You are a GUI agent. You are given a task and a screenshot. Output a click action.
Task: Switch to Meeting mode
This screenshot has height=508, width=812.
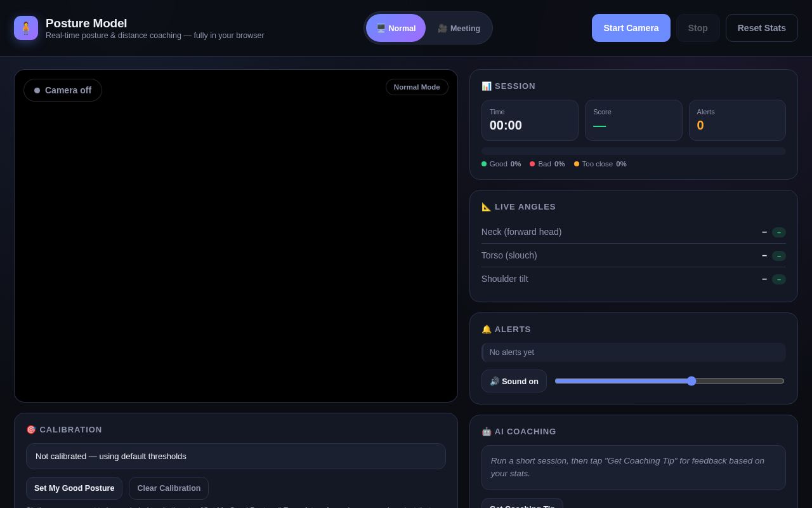point(459,28)
